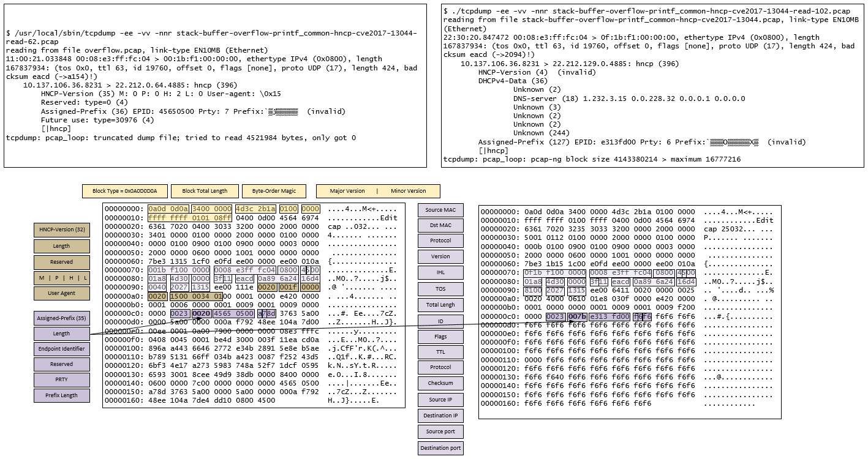Select the M | P | H | L flags box

[x=62, y=278]
